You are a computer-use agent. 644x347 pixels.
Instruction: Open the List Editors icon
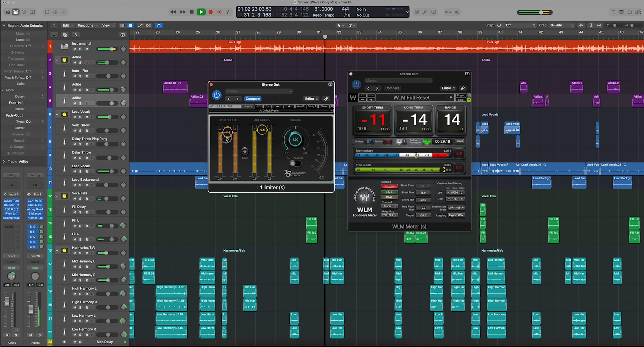point(613,12)
